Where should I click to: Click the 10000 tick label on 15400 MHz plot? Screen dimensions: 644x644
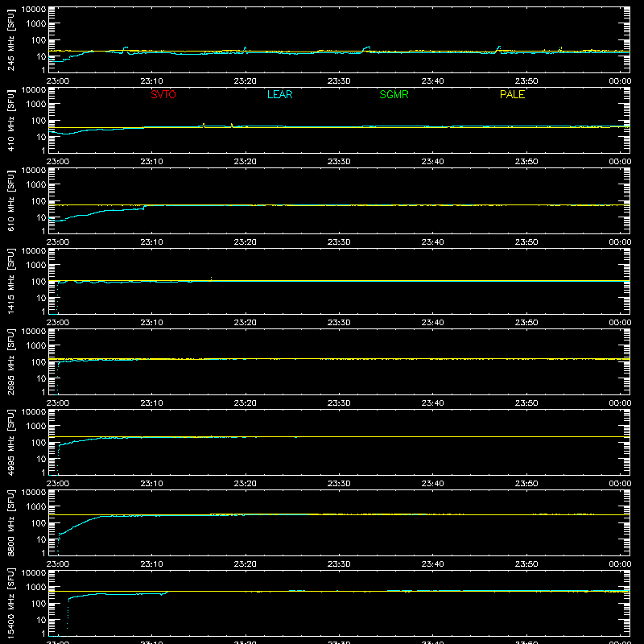click(x=34, y=573)
